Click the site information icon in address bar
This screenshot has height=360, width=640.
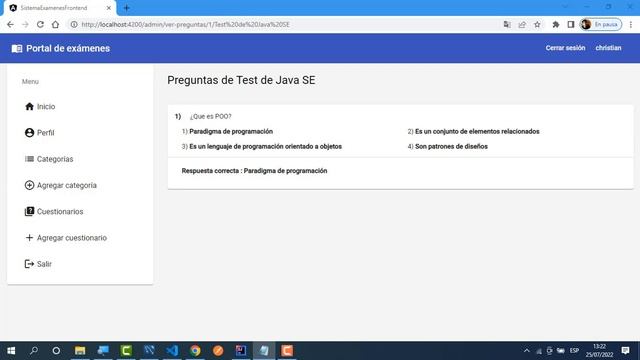74,24
